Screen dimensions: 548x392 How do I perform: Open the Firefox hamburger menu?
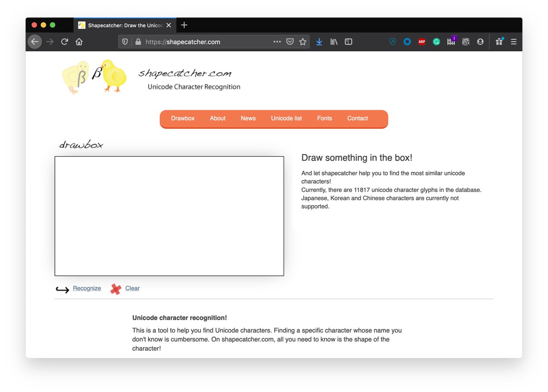pos(514,42)
